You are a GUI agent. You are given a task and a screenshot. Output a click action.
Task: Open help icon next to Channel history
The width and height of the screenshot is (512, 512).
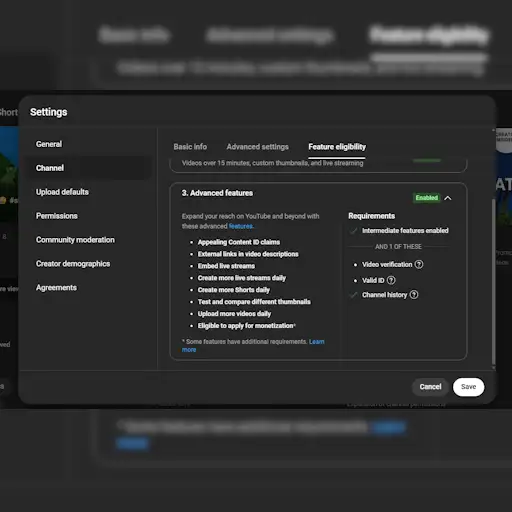[x=414, y=295]
